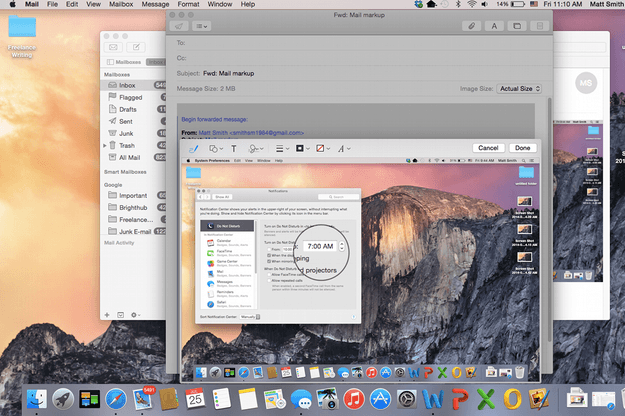Open the Mail menu in menu bar
This screenshot has width=625, height=416.
(32, 4)
